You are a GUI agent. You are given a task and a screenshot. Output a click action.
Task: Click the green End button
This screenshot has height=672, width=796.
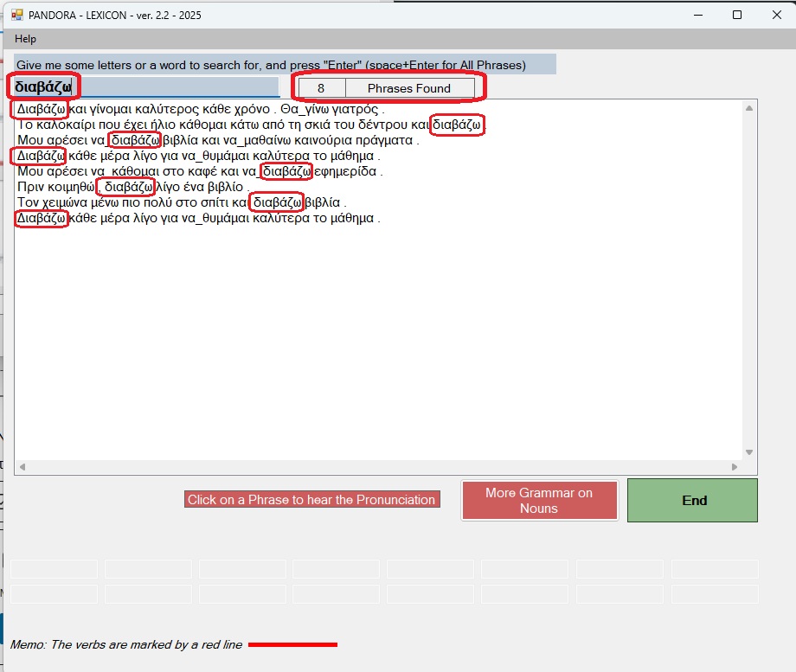pyautogui.click(x=693, y=500)
